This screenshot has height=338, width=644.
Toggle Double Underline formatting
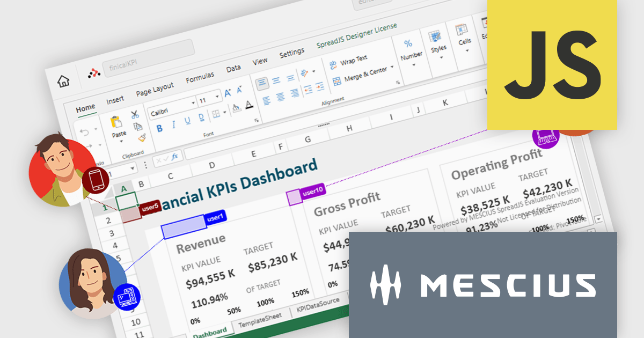pos(201,117)
